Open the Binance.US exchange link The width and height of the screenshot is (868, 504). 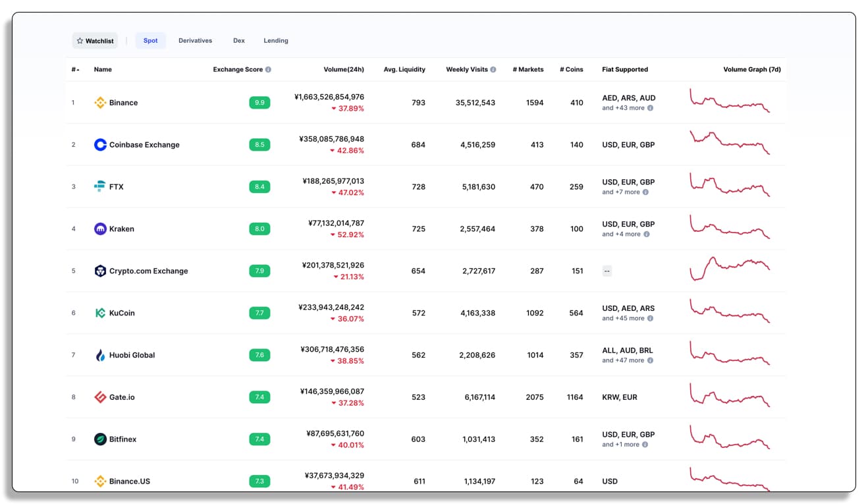click(x=130, y=482)
